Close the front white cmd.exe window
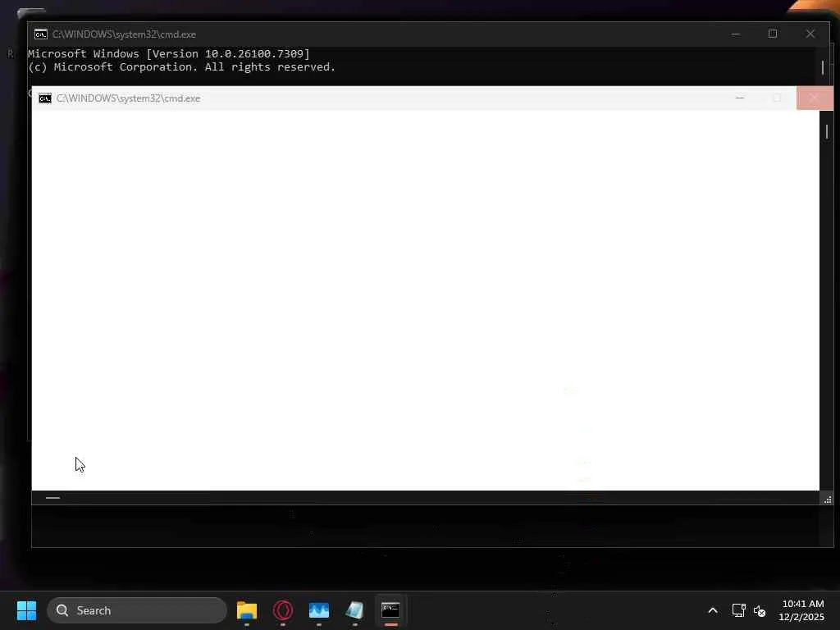Screen dimensions: 840x630 click(x=815, y=98)
